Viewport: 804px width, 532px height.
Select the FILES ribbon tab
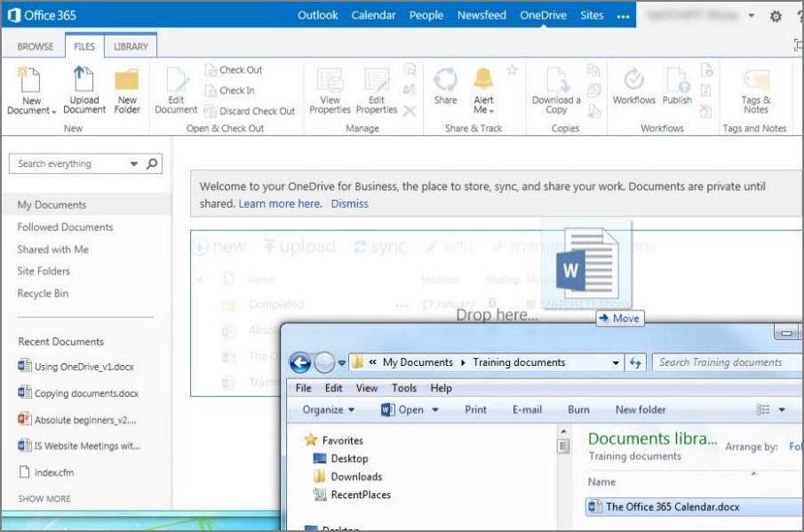click(84, 47)
